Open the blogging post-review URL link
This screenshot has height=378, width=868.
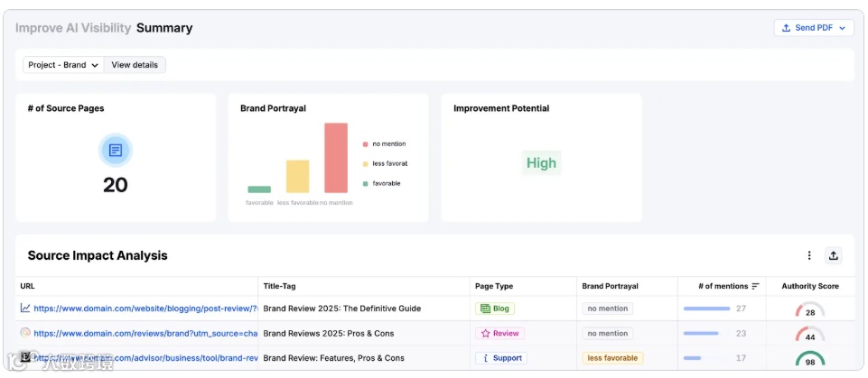(146, 309)
